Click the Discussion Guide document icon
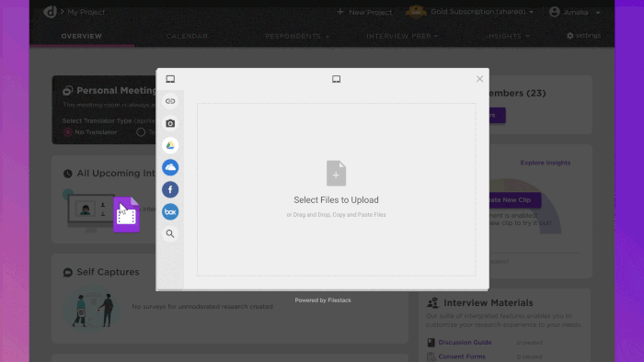644x362 pixels. coord(431,343)
